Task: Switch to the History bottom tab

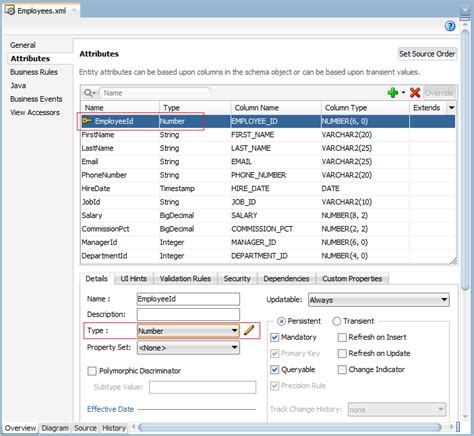Action: 114,428
